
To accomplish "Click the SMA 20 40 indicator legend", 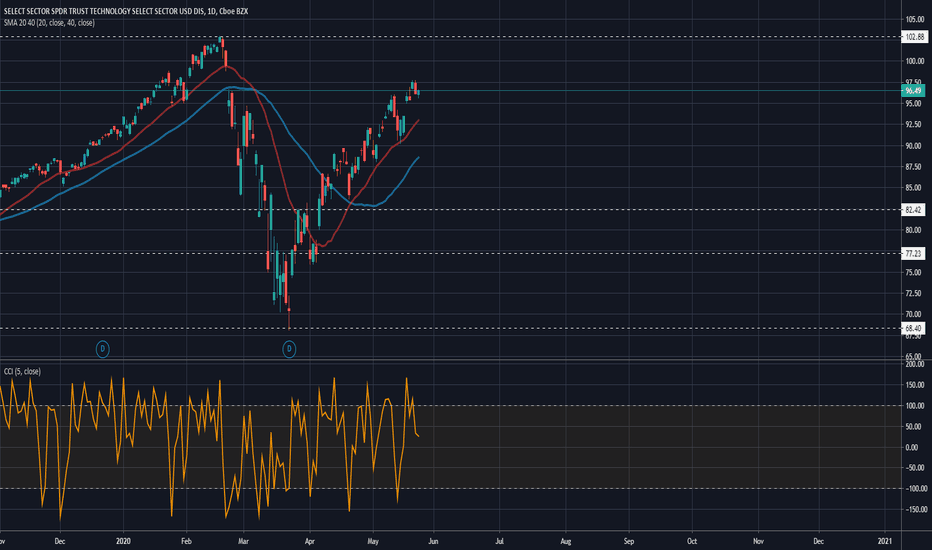I will point(49,23).
